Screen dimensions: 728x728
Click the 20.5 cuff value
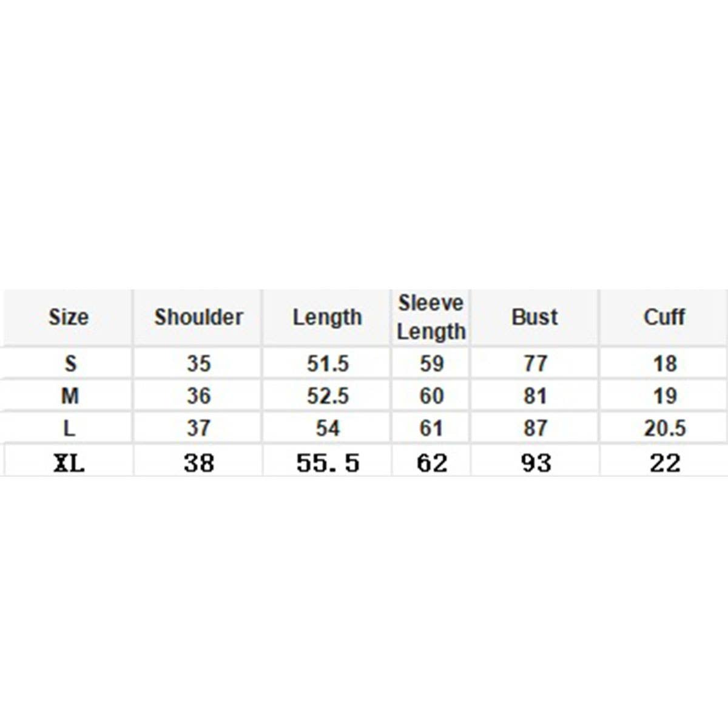click(665, 428)
